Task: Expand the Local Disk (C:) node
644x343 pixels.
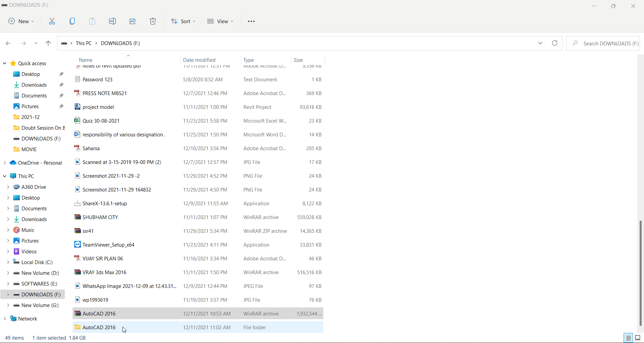Action: pos(8,262)
